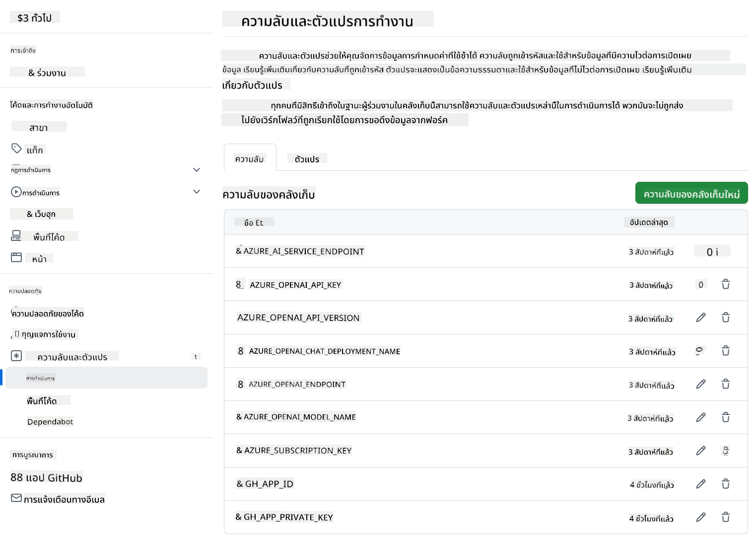Screen dimensions: 756x545
Task: Delete the AZURE_OPENAI_ENDPOINT secret
Action: pos(726,384)
